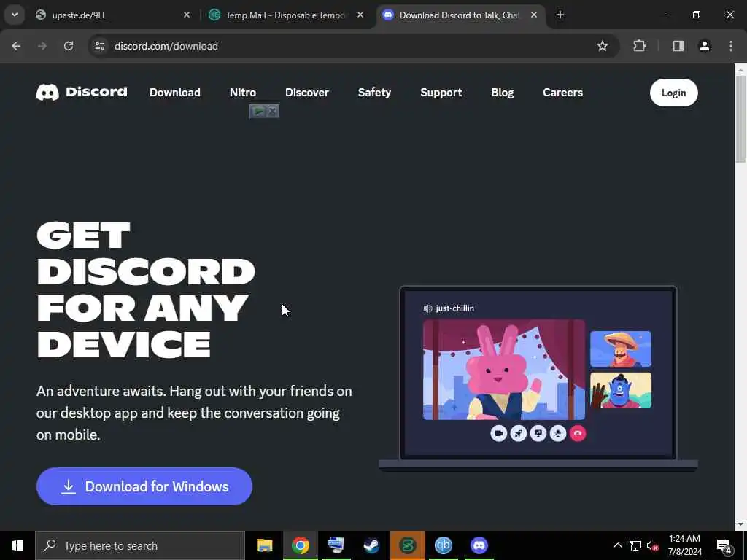The height and width of the screenshot is (560, 747).
Task: Click the small green flag overlay icon
Action: click(x=258, y=112)
